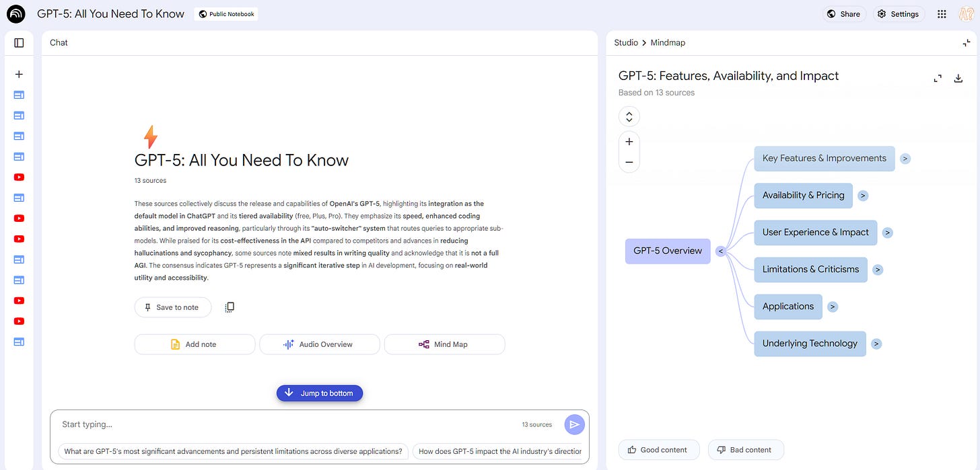Open the first YouTube source icon in sidebar
980x470 pixels.
click(19, 178)
